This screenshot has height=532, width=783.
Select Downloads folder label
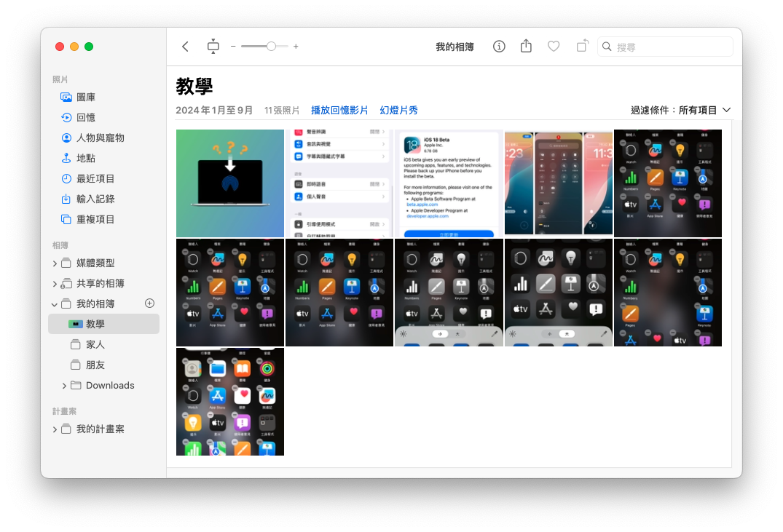point(110,385)
